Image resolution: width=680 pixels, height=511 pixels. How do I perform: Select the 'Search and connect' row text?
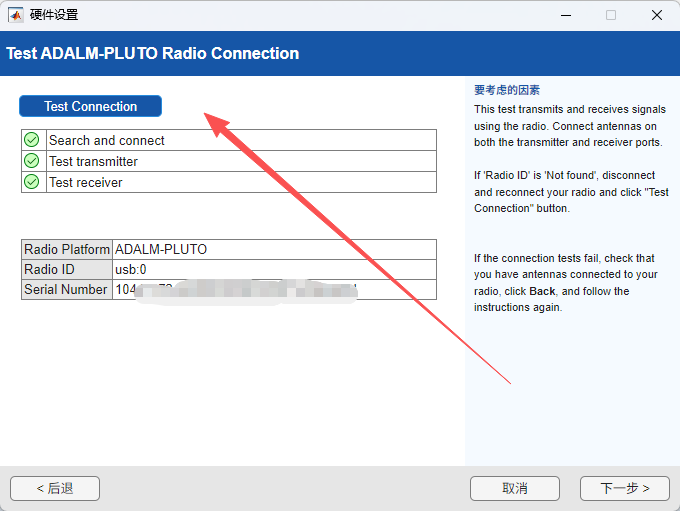click(107, 140)
